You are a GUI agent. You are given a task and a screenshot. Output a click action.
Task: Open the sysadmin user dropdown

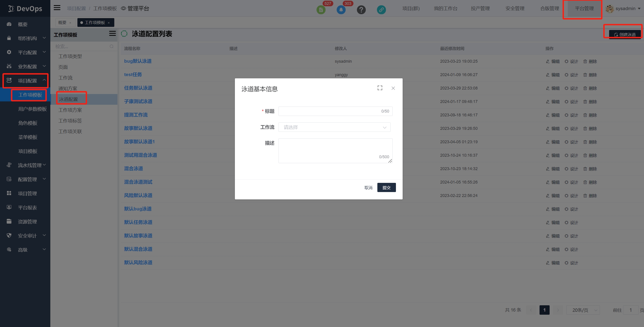625,9
